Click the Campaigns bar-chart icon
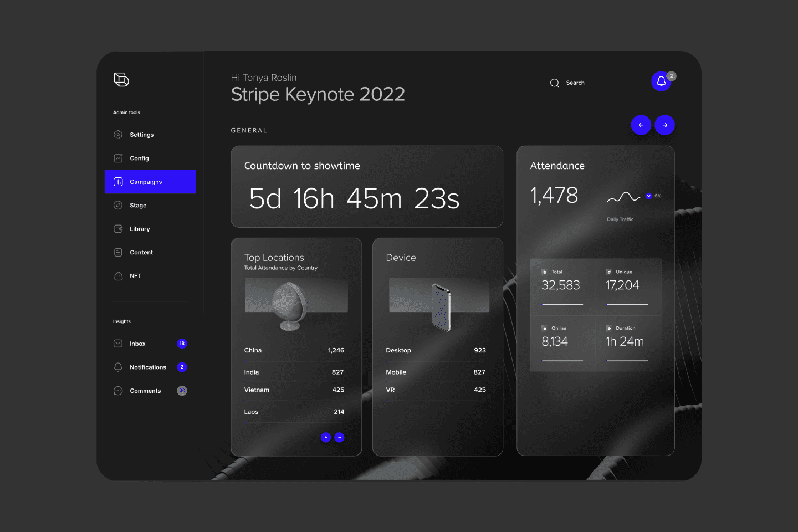The height and width of the screenshot is (532, 798). (x=118, y=182)
